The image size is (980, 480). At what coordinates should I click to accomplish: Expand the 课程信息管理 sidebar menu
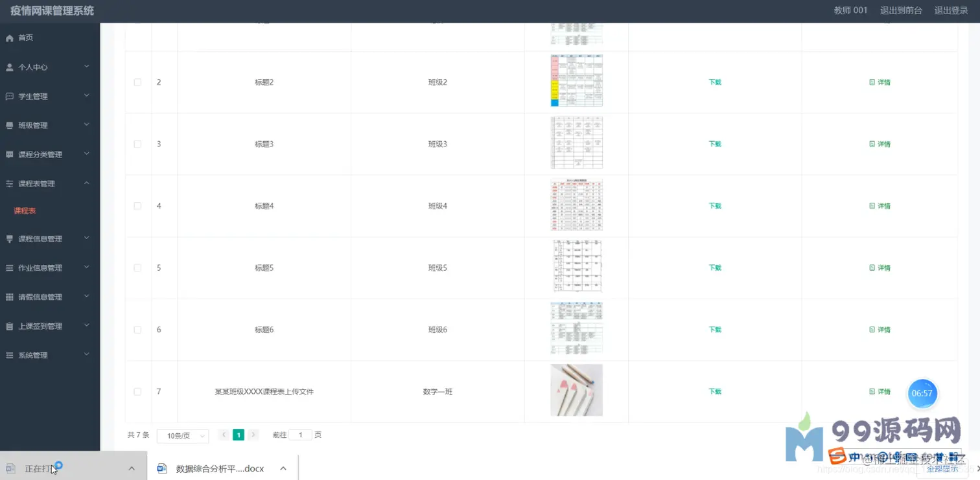coord(87,238)
